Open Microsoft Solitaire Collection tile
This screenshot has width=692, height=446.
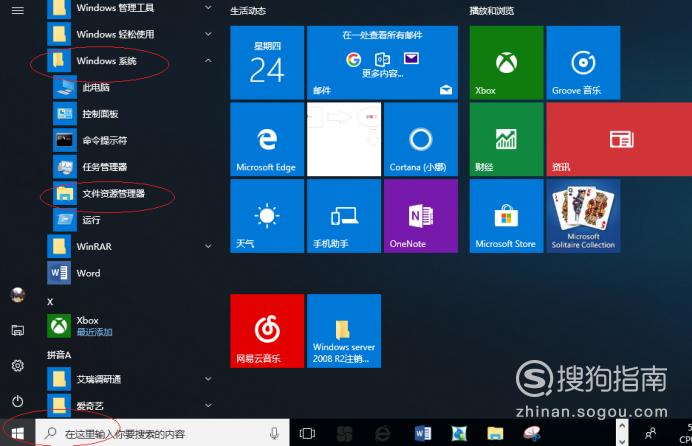583,216
